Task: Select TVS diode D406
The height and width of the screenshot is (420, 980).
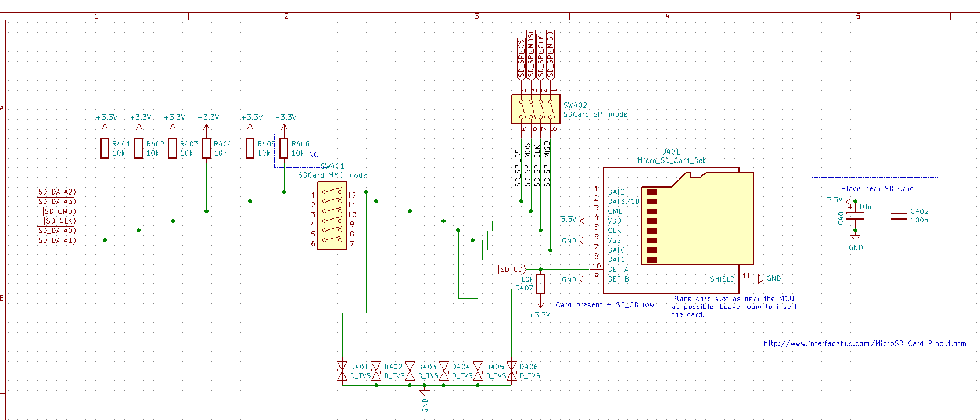Action: [x=511, y=371]
